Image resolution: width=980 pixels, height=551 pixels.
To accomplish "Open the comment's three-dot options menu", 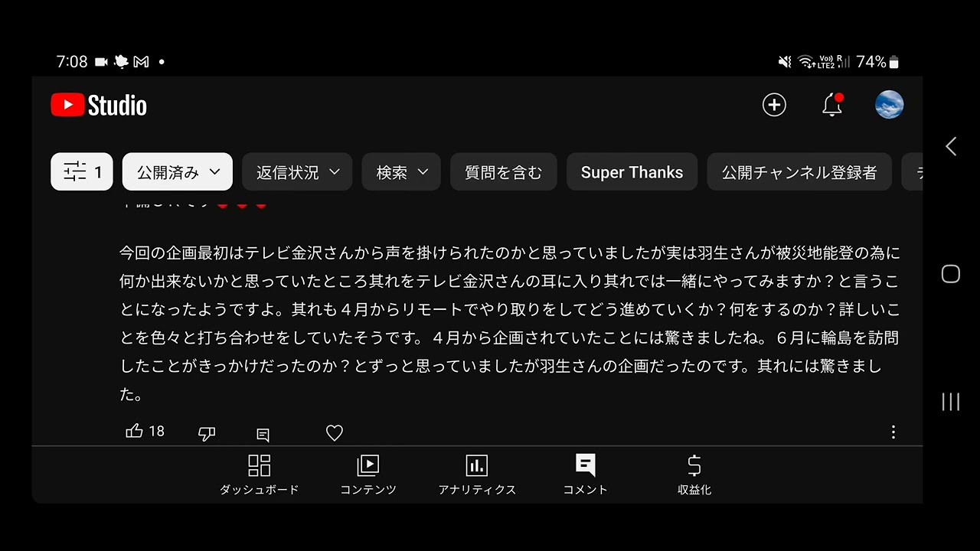I will point(893,432).
